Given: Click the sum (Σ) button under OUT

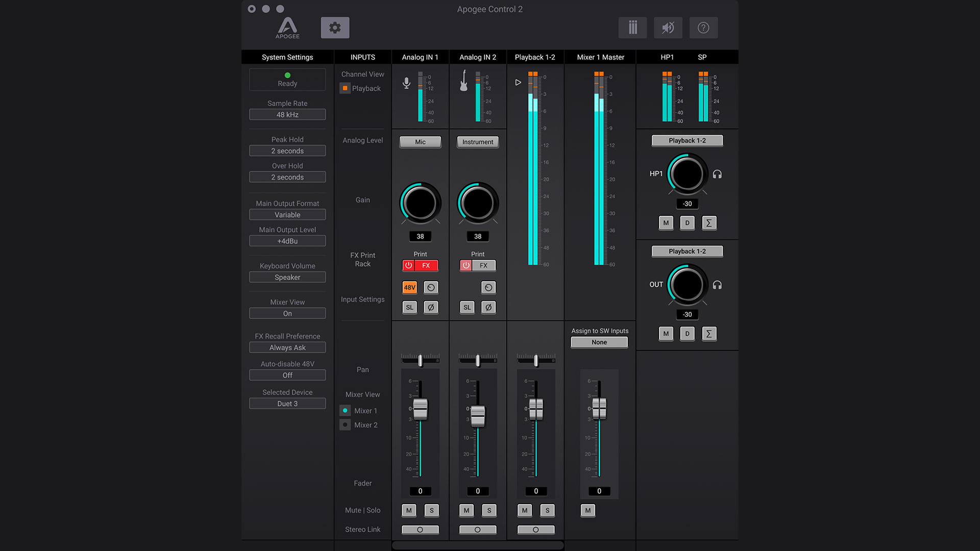Looking at the screenshot, I should (708, 334).
